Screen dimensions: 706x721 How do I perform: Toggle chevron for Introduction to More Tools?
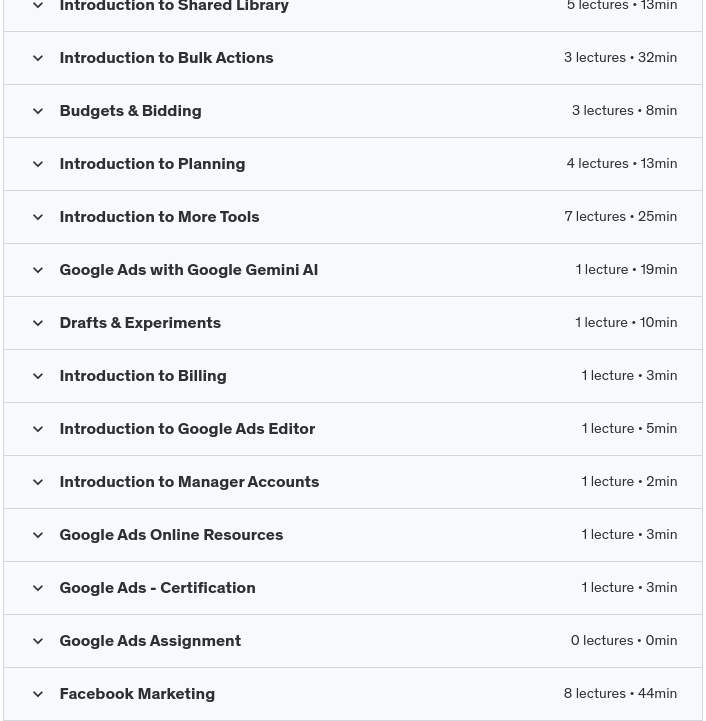click(x=38, y=217)
